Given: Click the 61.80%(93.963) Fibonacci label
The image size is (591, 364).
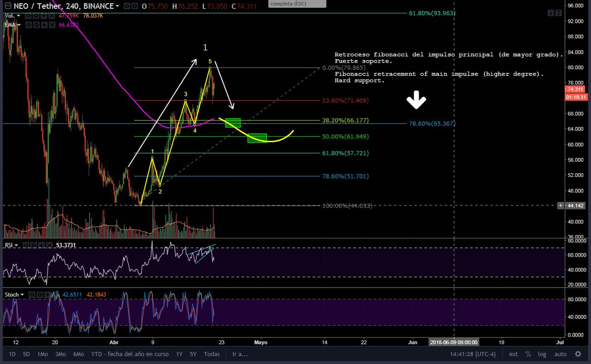Looking at the screenshot, I should point(432,13).
